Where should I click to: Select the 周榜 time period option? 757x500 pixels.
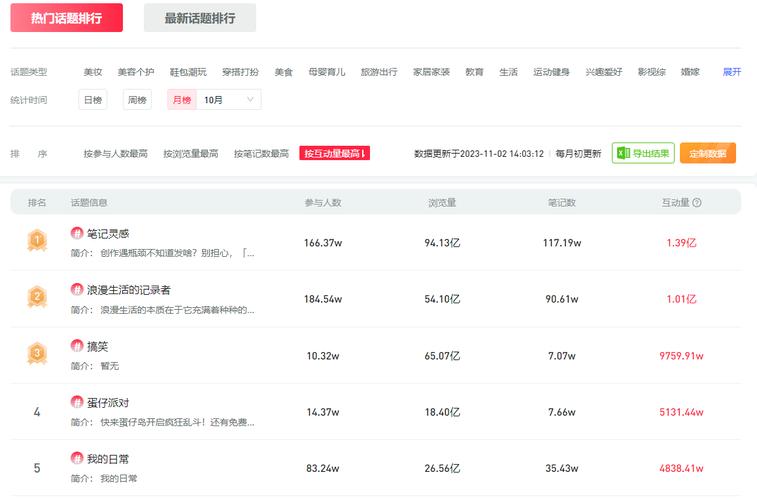137,100
